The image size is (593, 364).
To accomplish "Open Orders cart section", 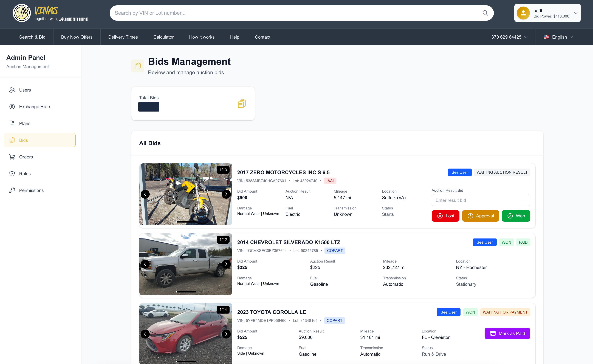I will (26, 157).
